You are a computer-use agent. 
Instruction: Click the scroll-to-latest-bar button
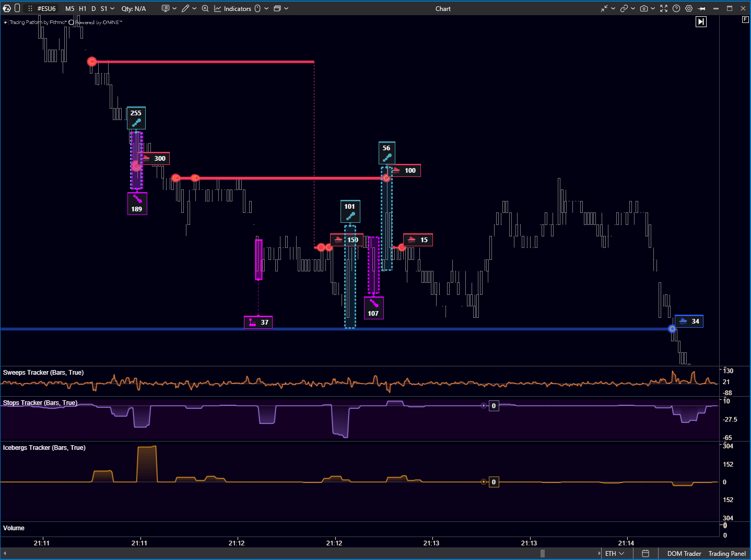tap(701, 21)
